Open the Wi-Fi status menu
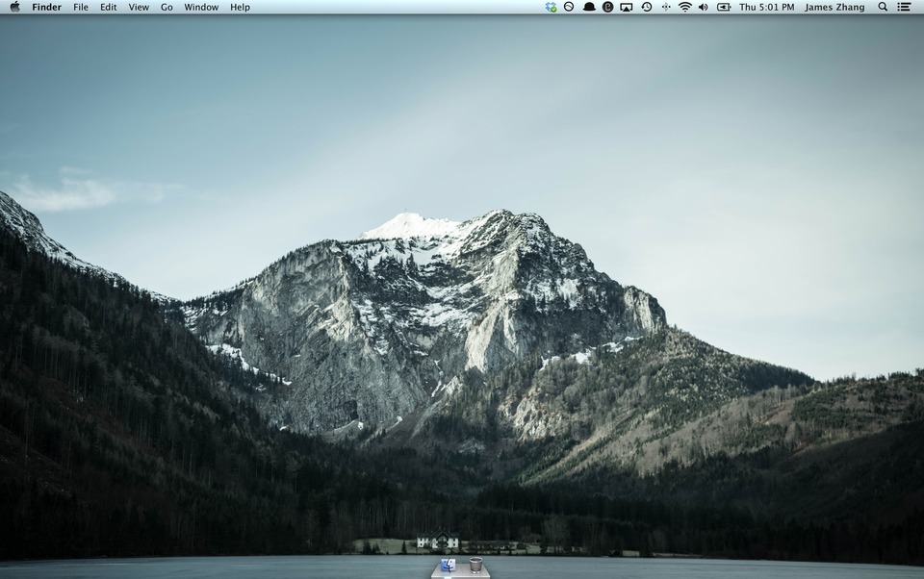The width and height of the screenshot is (924, 579). [x=684, y=7]
